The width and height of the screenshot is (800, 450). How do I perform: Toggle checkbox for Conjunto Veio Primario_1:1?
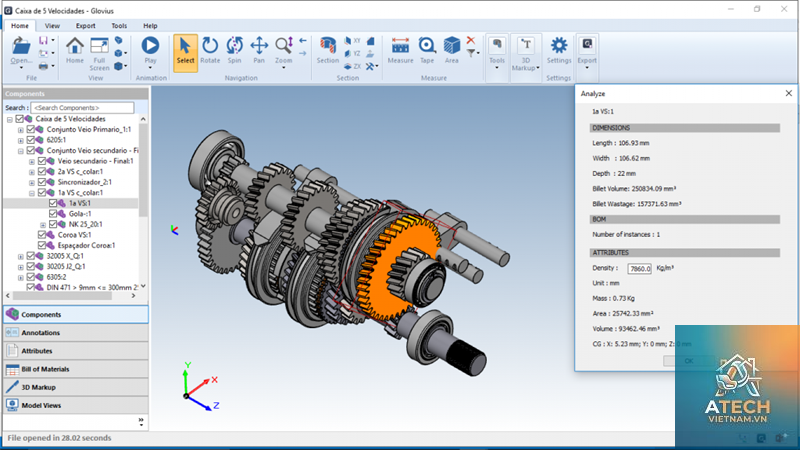[x=31, y=130]
